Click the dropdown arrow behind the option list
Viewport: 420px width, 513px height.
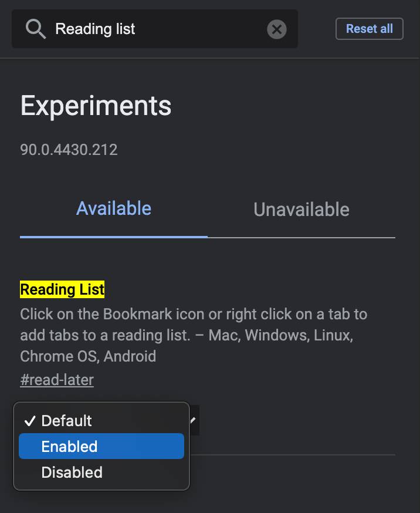point(194,420)
